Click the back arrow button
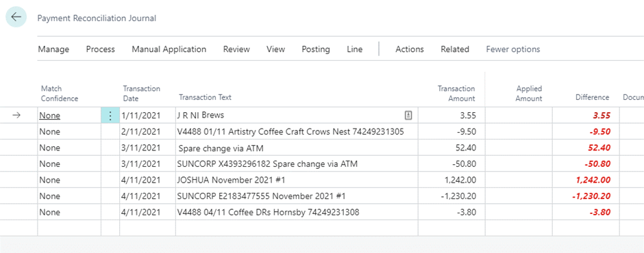Screen dimensions: 644x253 point(16,17)
